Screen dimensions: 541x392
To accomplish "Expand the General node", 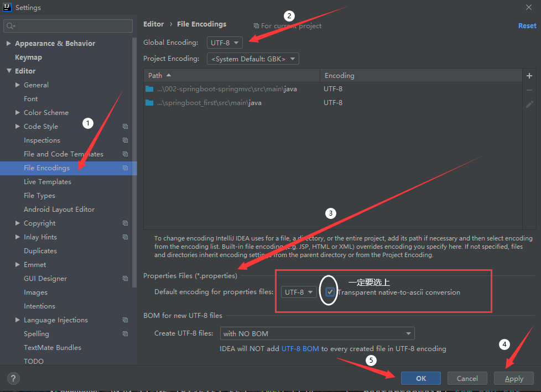I will [18, 85].
